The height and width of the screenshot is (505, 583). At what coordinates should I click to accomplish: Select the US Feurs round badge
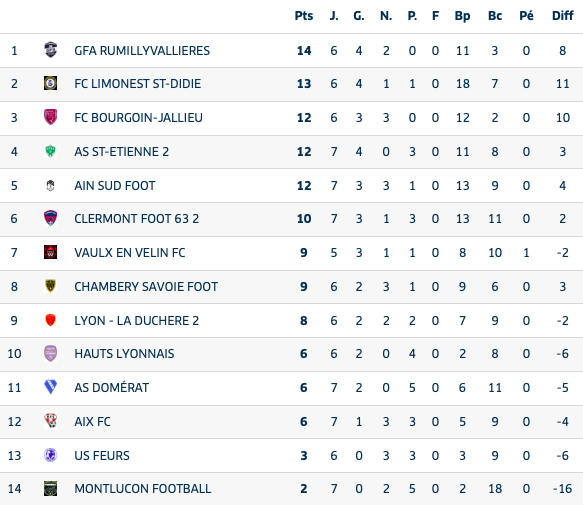51,455
